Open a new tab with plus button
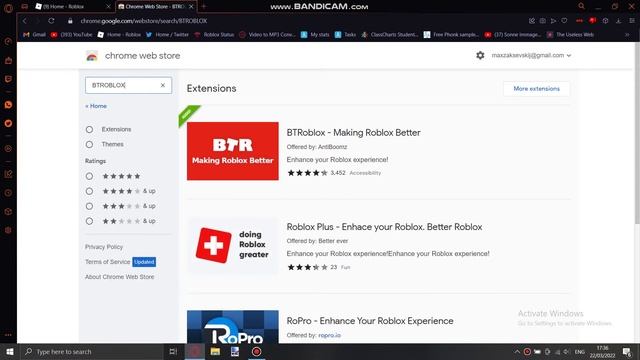 coord(204,6)
